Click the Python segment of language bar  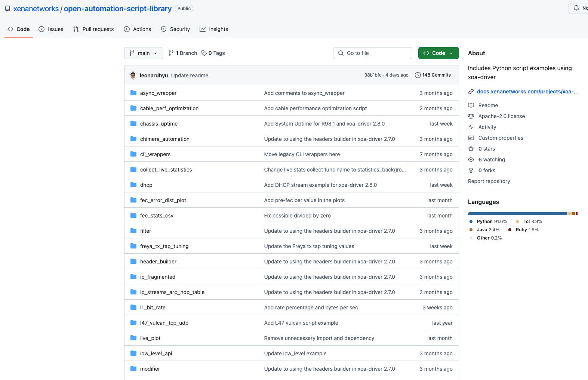517,214
